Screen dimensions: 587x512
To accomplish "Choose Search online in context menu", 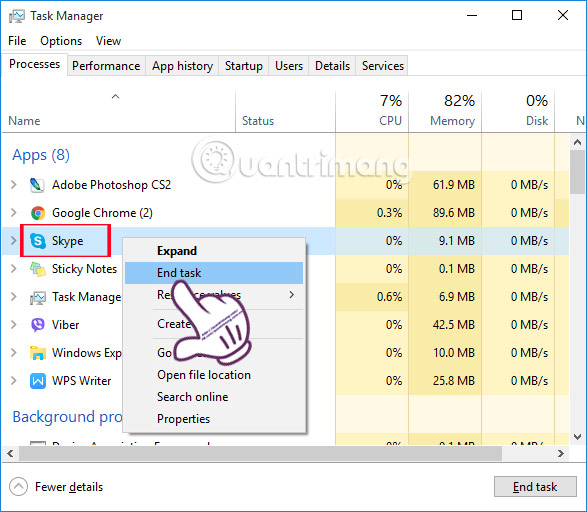I will point(214,397).
